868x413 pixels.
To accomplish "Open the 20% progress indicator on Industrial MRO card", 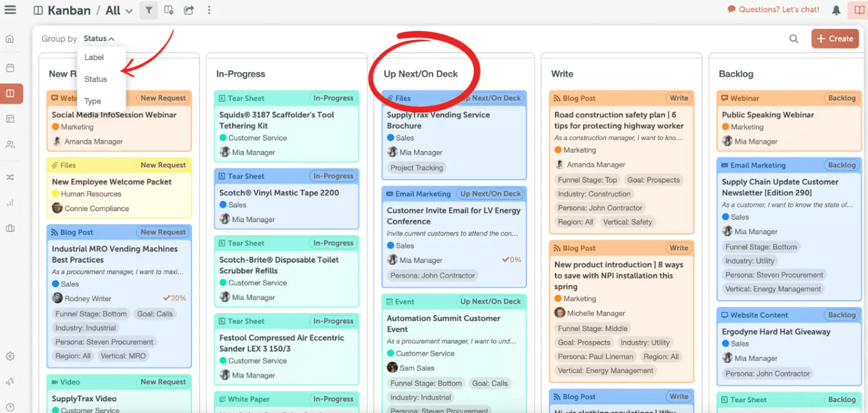I will (x=175, y=298).
